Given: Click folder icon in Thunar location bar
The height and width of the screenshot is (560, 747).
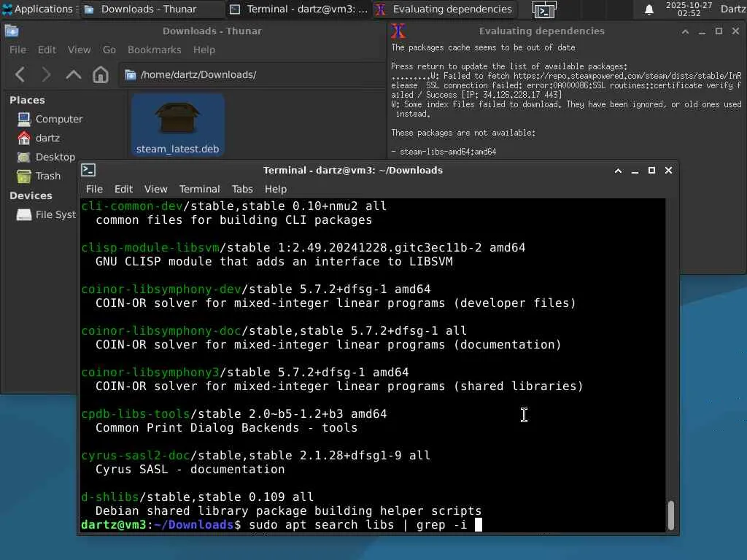Looking at the screenshot, I should [x=130, y=75].
